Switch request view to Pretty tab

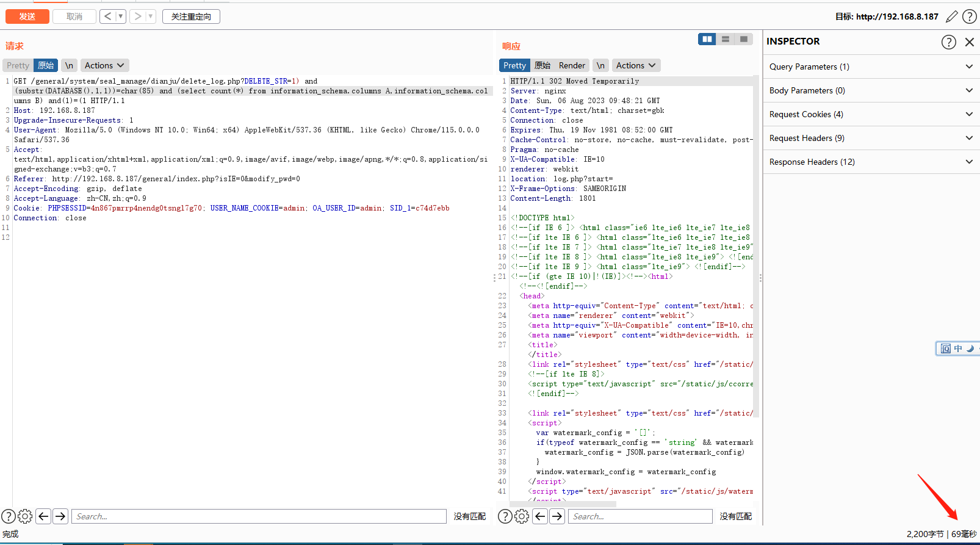[x=18, y=65]
